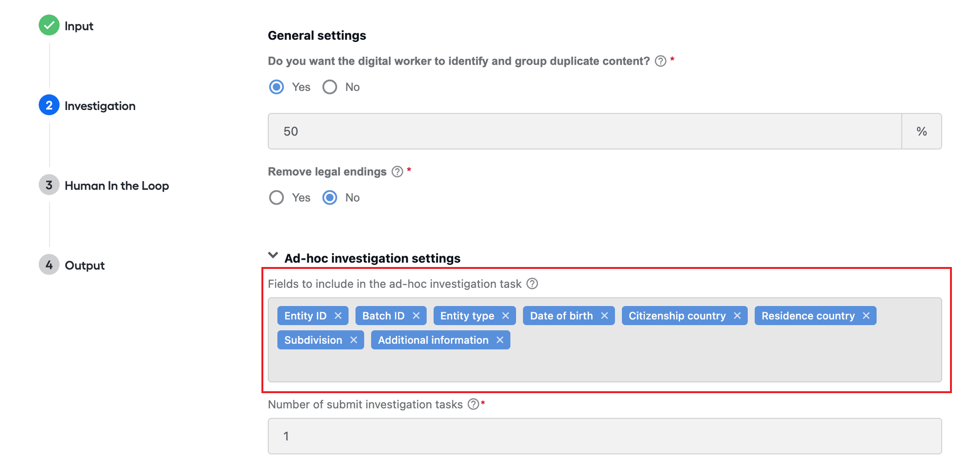Screen dimensions: 980x465
Task: Show help for ad-hoc investigation fields
Action: 532,284
